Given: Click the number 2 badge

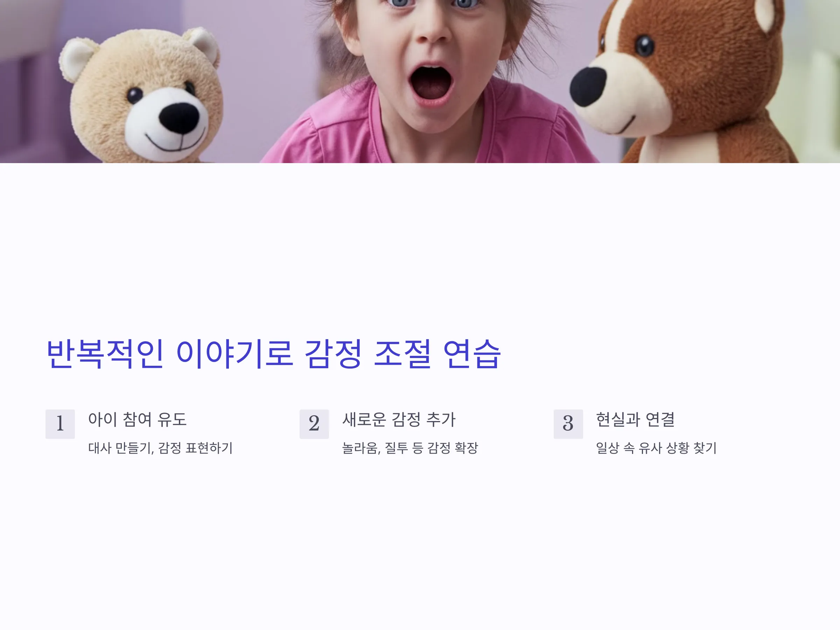Looking at the screenshot, I should pyautogui.click(x=314, y=424).
